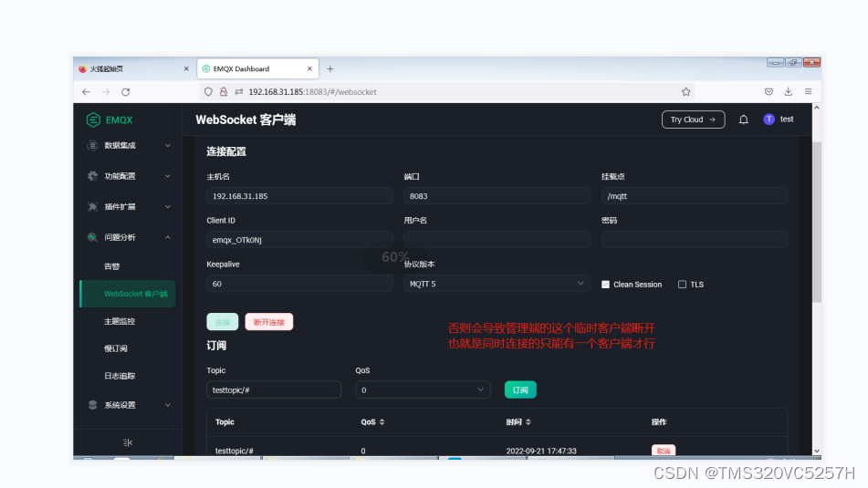Open the Firefox hamburger menu
Viewport: 868px width, 488px height.
[x=808, y=92]
